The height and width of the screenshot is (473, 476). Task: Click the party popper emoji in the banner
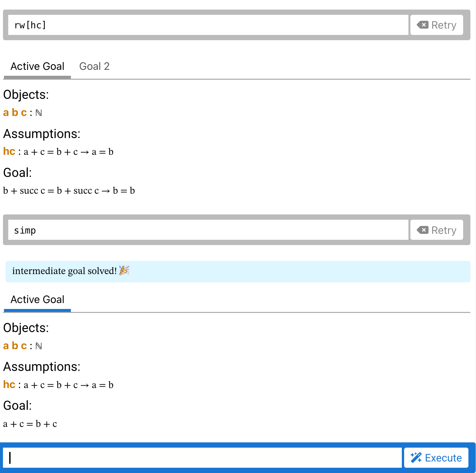click(x=124, y=270)
